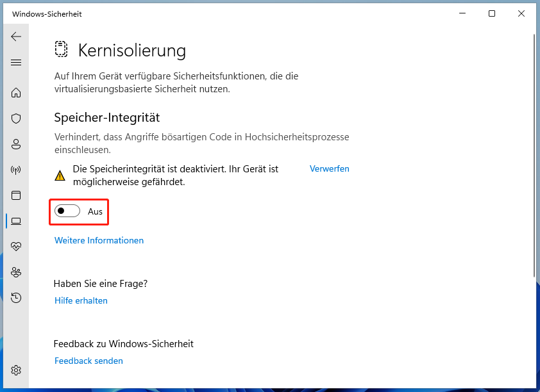
Task: Go back with the back arrow
Action: (16, 37)
